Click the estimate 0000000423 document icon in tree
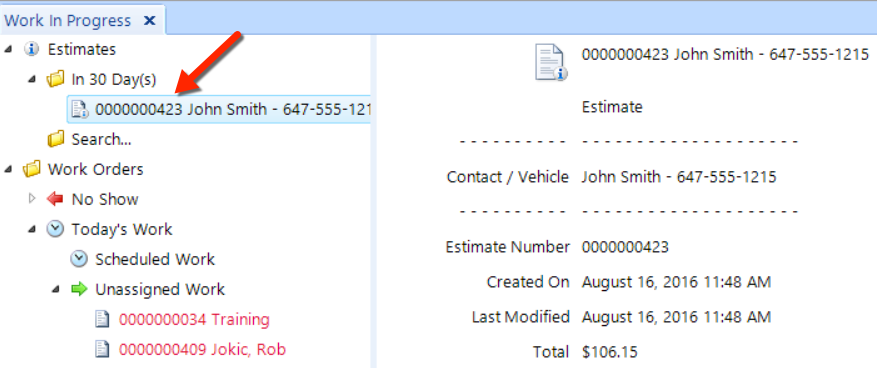Viewport: 877px width, 368px height. (x=80, y=110)
